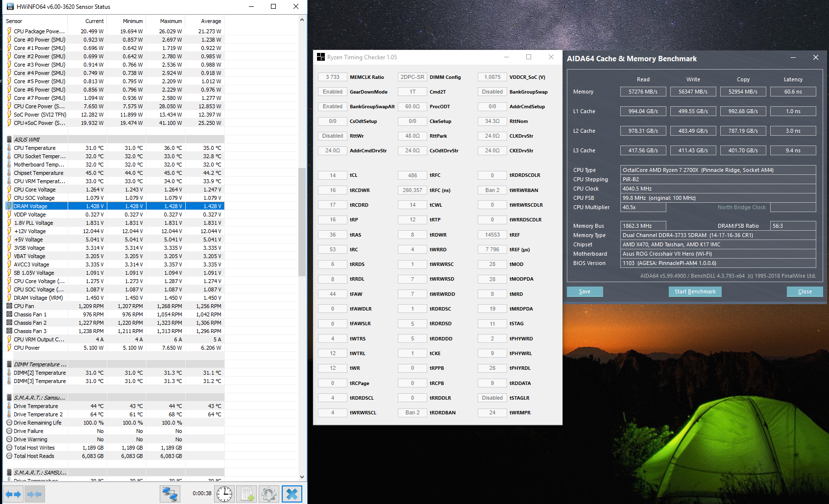Click the S.M.A.R.T.: Samsu... group drive icon

pyautogui.click(x=9, y=398)
